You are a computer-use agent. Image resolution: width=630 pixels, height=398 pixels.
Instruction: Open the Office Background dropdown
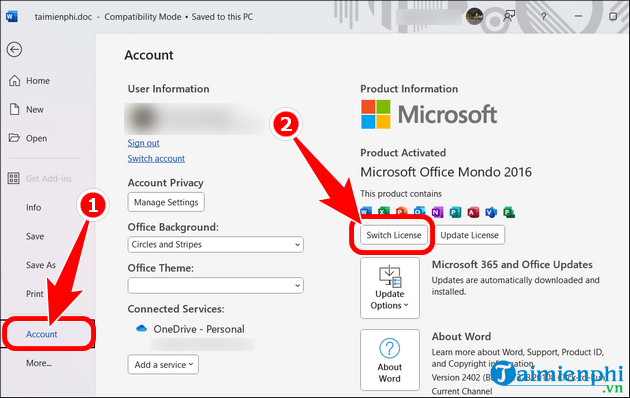[x=215, y=245]
